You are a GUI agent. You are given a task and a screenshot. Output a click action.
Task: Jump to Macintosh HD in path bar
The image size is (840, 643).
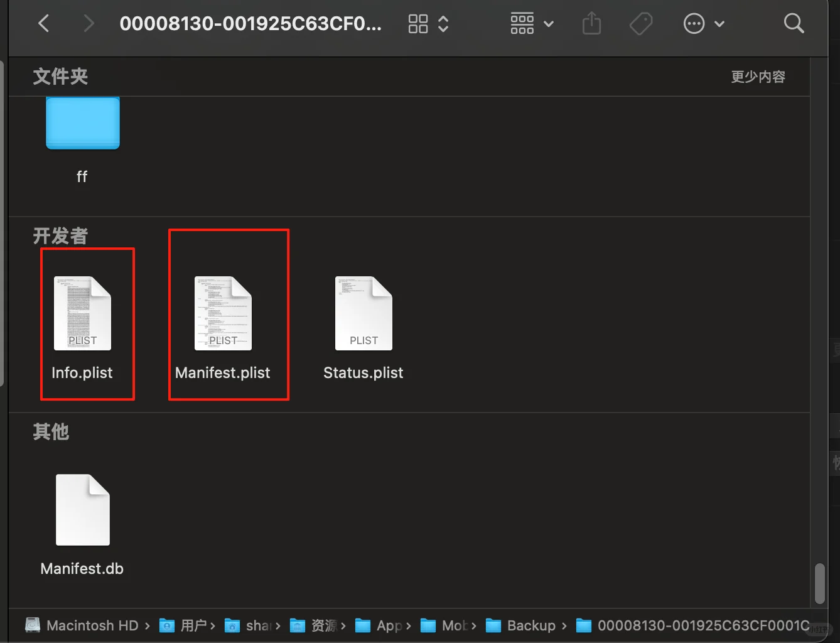pos(82,625)
